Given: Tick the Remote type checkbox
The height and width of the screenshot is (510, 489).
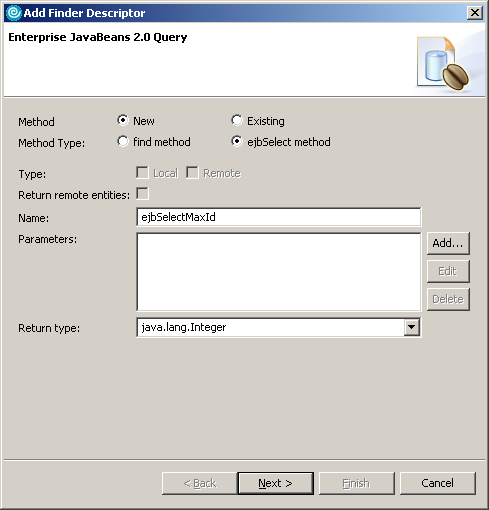Looking at the screenshot, I should click(192, 173).
